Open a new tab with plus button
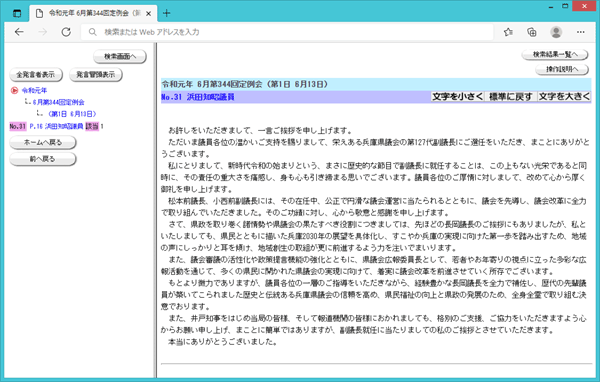 coord(166,13)
